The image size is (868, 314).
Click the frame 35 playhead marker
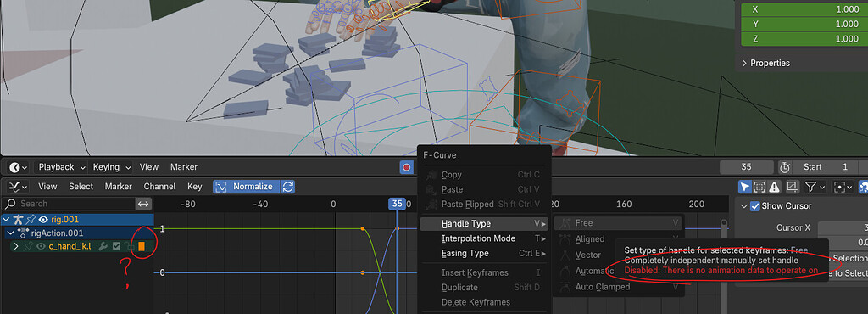[397, 204]
